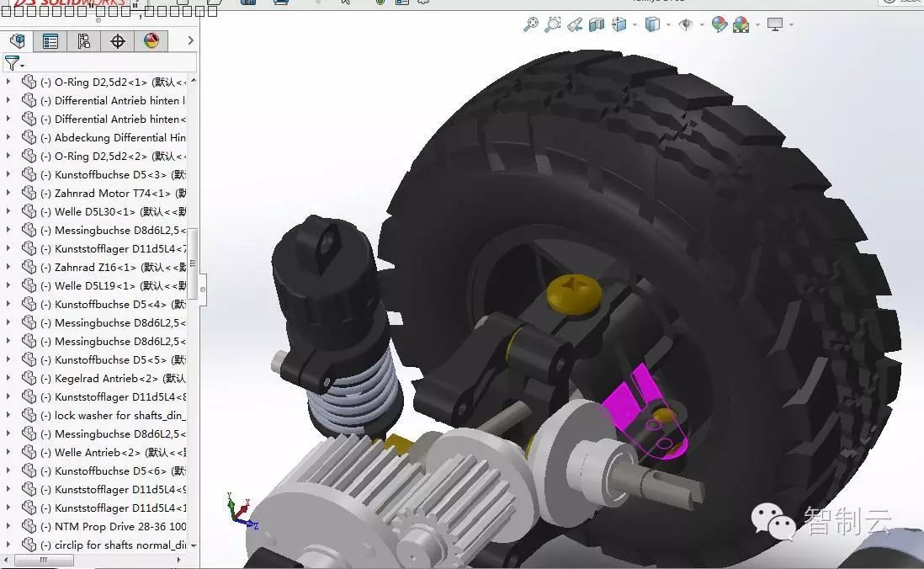Switch to the PropertyManager tab

click(50, 40)
